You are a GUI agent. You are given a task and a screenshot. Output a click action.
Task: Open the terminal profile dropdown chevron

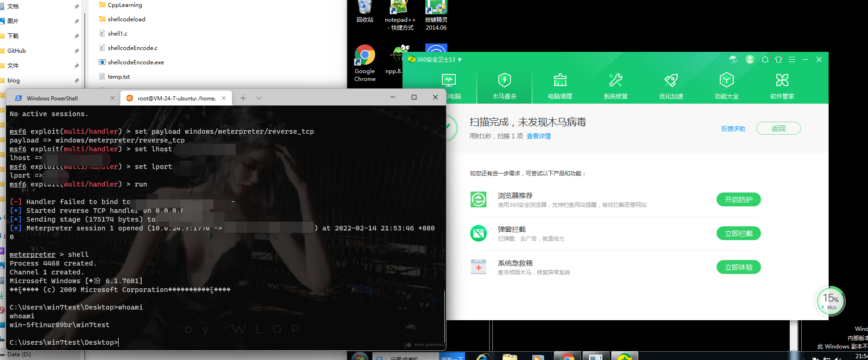pyautogui.click(x=259, y=98)
